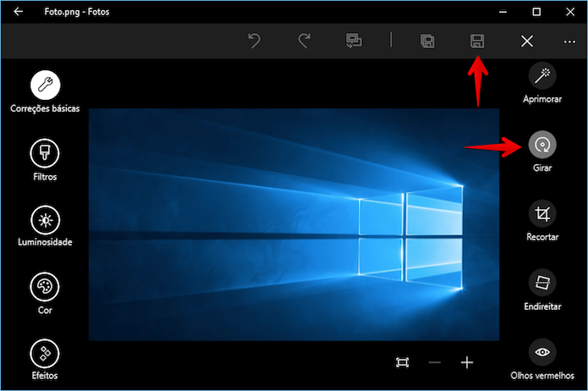
Task: Redo the last edit
Action: pyautogui.click(x=304, y=41)
